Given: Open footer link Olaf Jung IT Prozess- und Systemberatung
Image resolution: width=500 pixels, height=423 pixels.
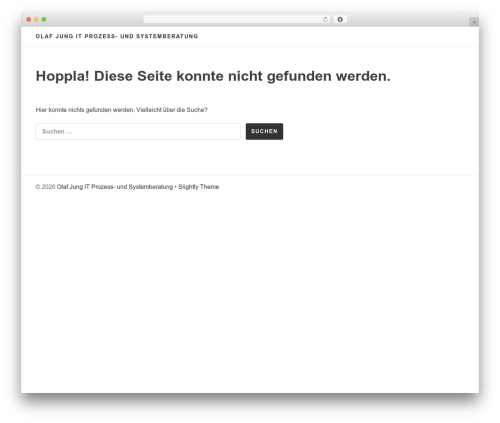Looking at the screenshot, I should [x=115, y=187].
